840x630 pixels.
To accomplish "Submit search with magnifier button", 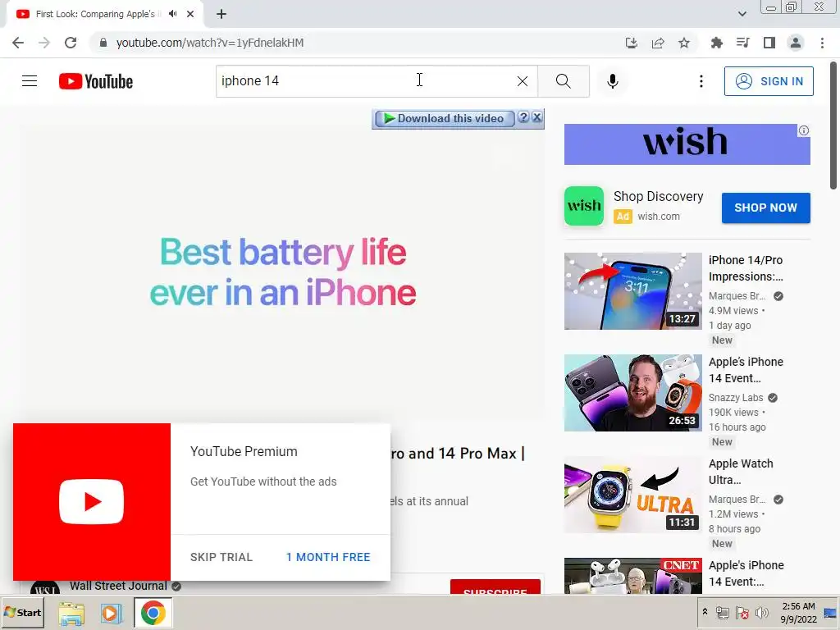I will tap(563, 81).
